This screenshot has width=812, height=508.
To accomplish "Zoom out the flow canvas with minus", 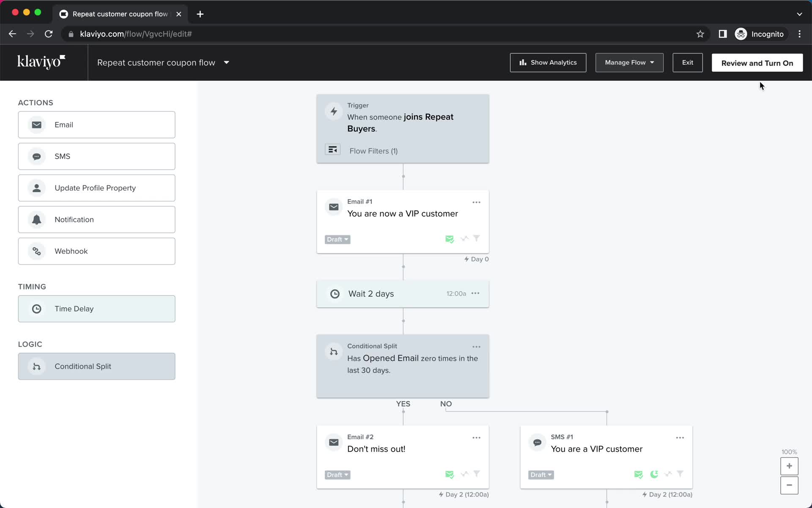I will pos(789,485).
